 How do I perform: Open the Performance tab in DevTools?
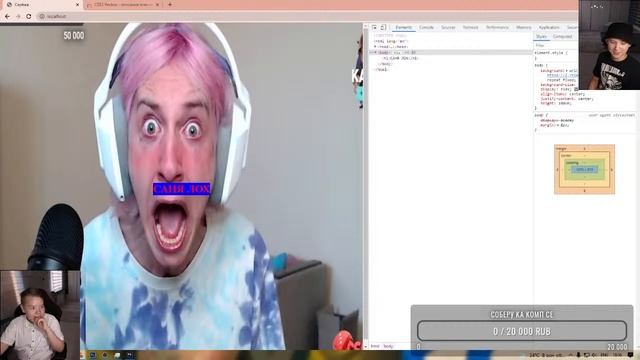pyautogui.click(x=497, y=27)
